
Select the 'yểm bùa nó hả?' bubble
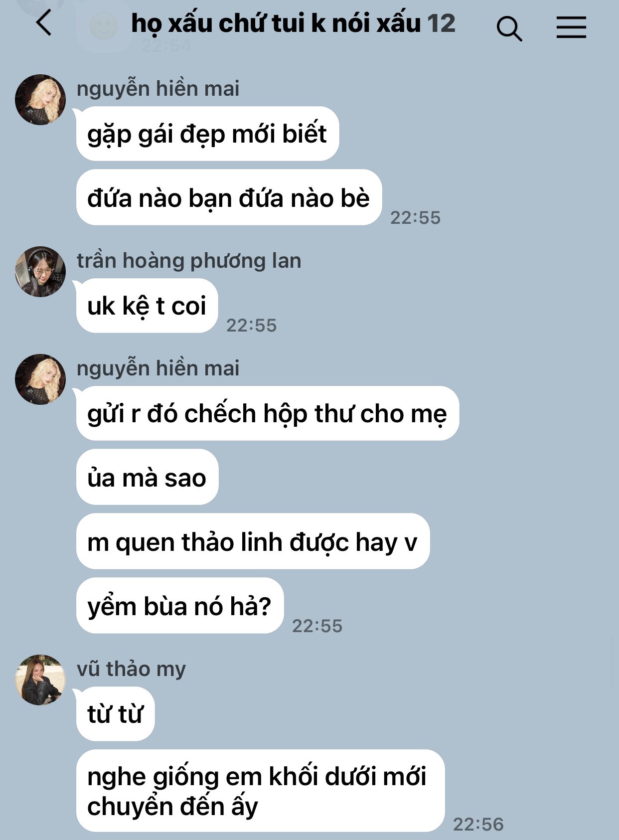tap(180, 606)
